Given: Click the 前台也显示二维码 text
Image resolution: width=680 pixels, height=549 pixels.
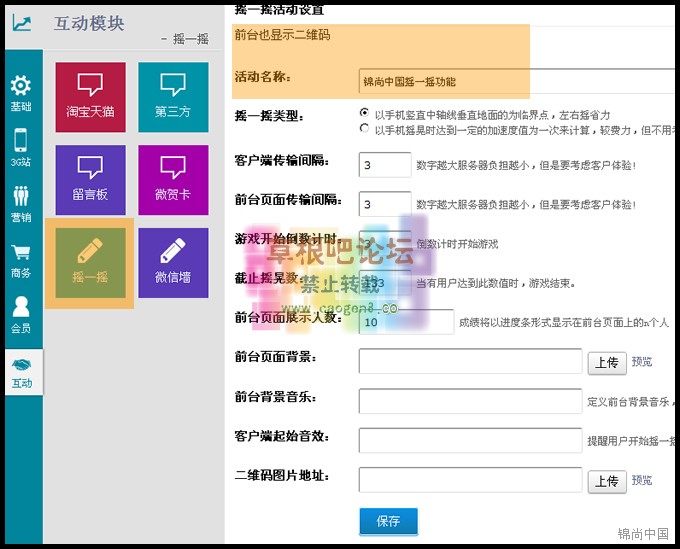Looking at the screenshot, I should coord(282,35).
